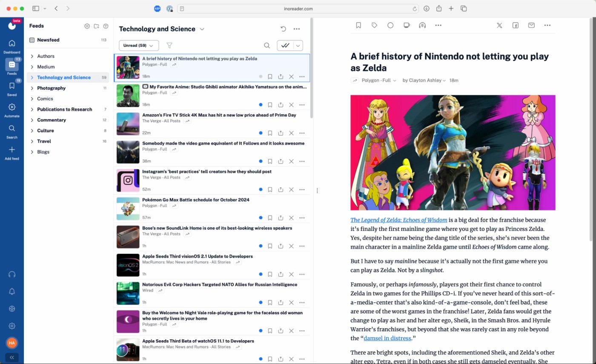Click the tag icon in the reader toolbar
The height and width of the screenshot is (364, 596).
[374, 26]
